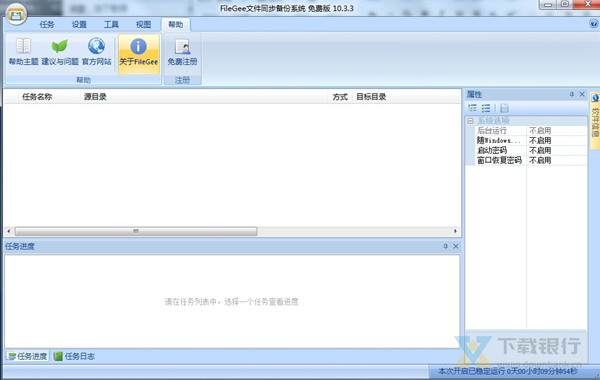
Task: Open the 任务 ribbon tab
Action: click(47, 24)
